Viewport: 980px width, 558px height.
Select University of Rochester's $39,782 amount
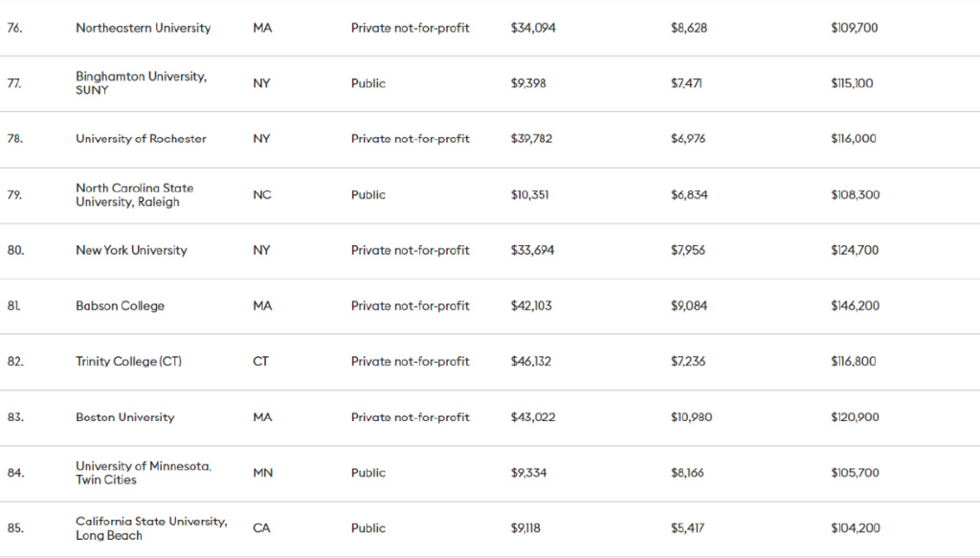[x=531, y=139]
